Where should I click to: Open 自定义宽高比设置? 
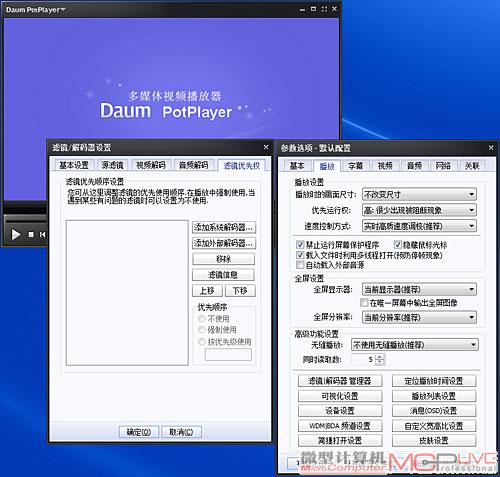click(434, 426)
